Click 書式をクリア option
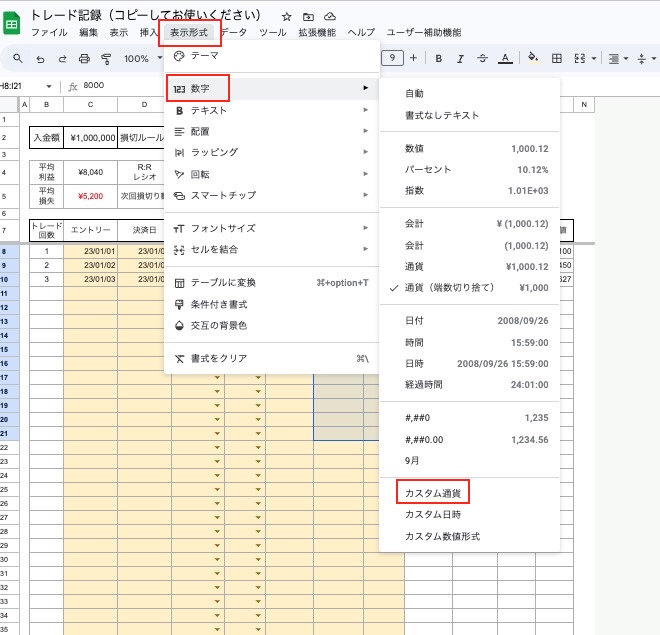 click(x=218, y=358)
